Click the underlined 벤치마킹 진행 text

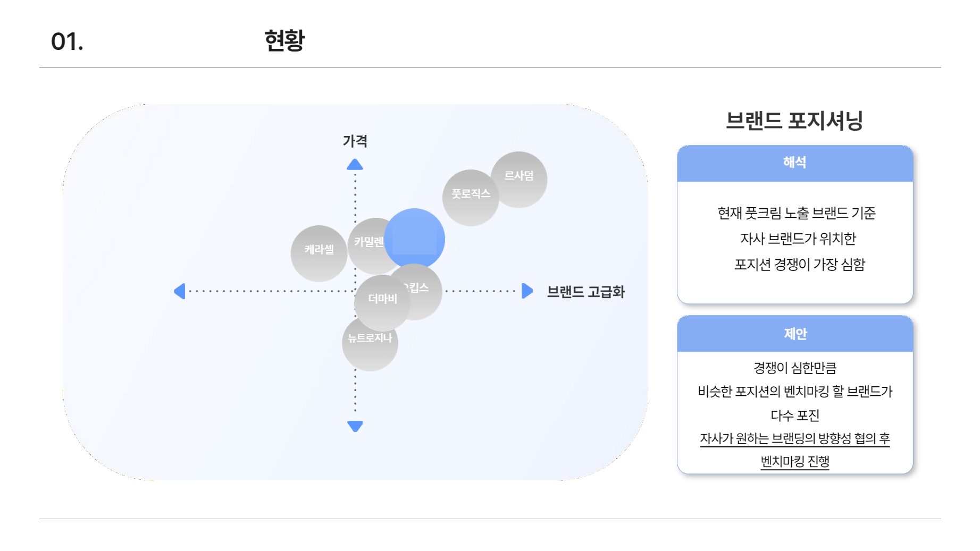pyautogui.click(x=795, y=462)
